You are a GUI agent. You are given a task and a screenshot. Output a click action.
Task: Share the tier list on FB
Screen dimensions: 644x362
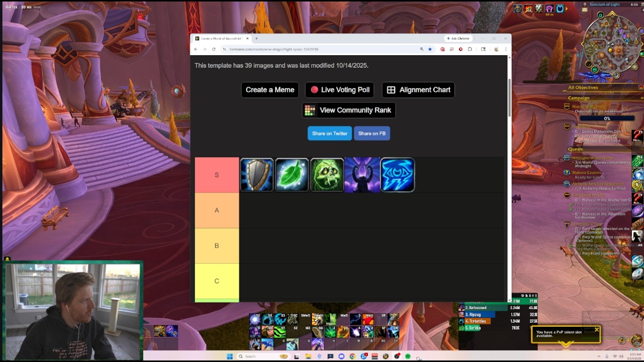372,133
